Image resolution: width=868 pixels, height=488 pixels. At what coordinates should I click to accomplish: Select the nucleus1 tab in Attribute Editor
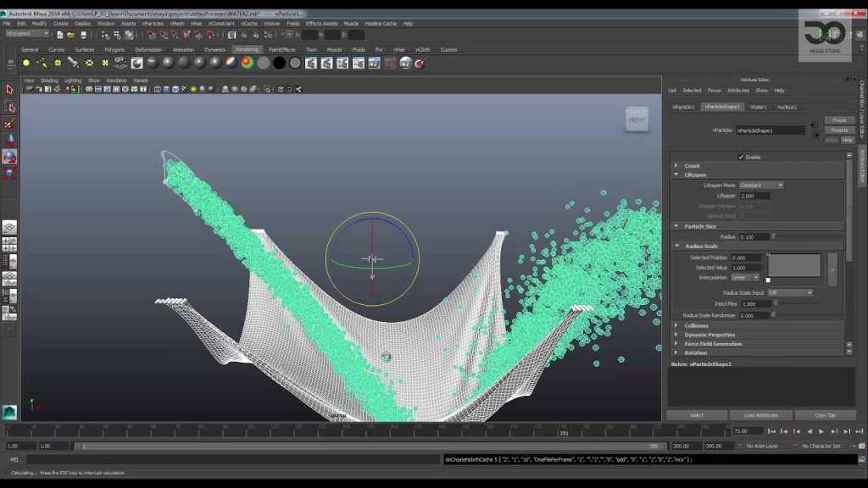[x=787, y=108]
